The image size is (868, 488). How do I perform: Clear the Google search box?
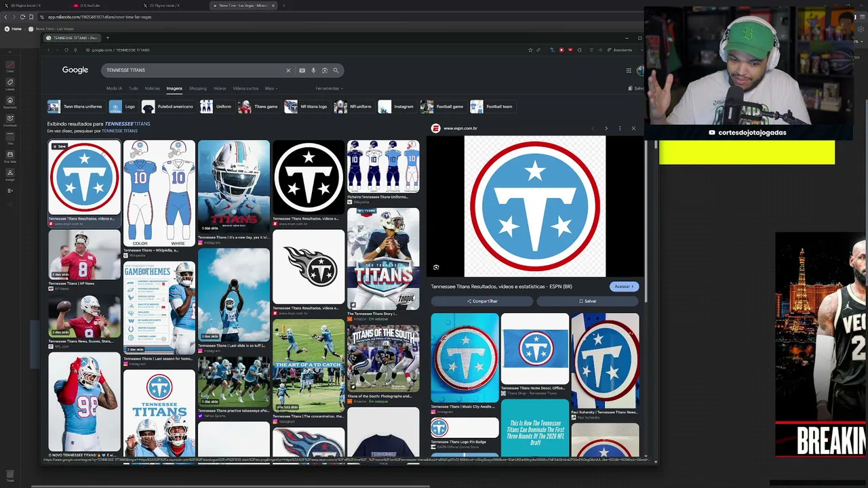click(288, 70)
